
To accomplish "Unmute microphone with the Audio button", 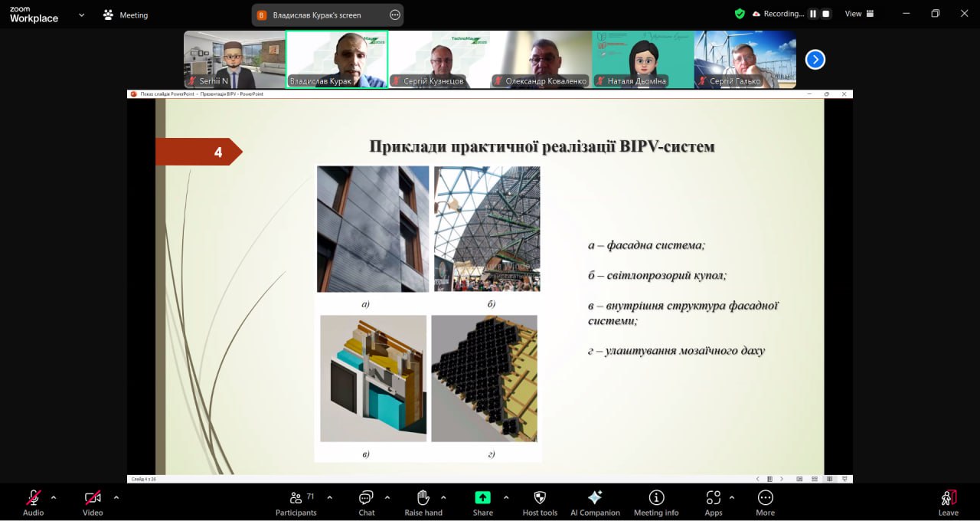I will (x=33, y=502).
